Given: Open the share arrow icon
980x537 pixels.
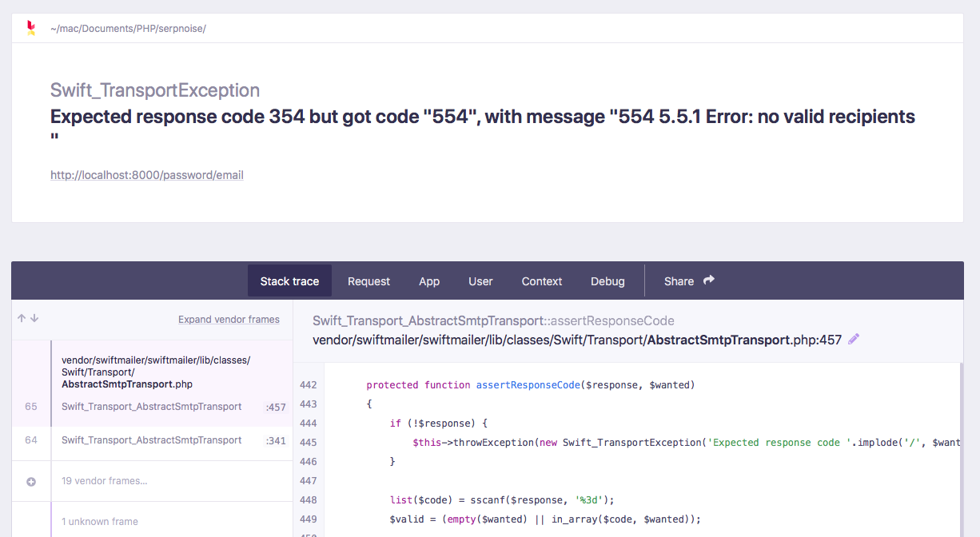Looking at the screenshot, I should pos(709,280).
